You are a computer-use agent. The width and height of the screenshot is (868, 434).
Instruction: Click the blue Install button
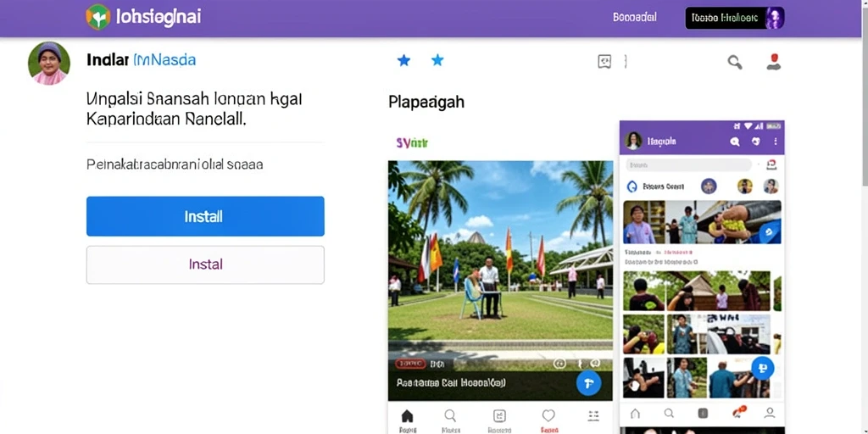(x=205, y=216)
